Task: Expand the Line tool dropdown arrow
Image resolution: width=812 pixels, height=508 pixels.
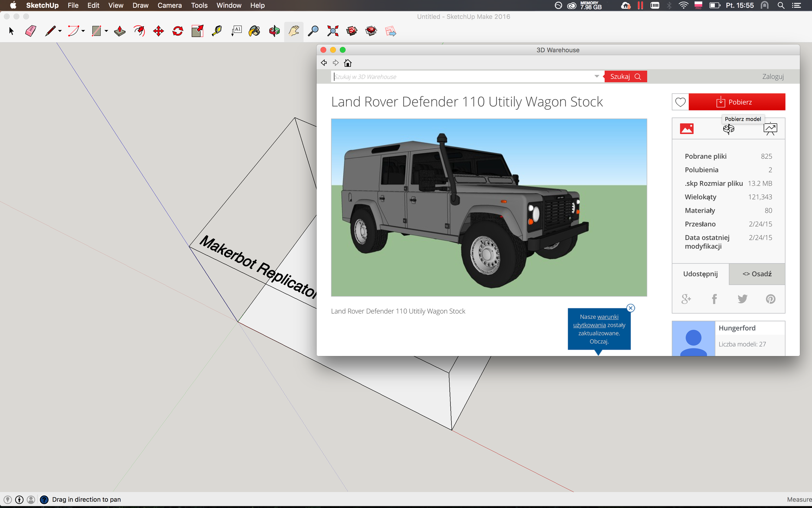Action: coord(60,31)
